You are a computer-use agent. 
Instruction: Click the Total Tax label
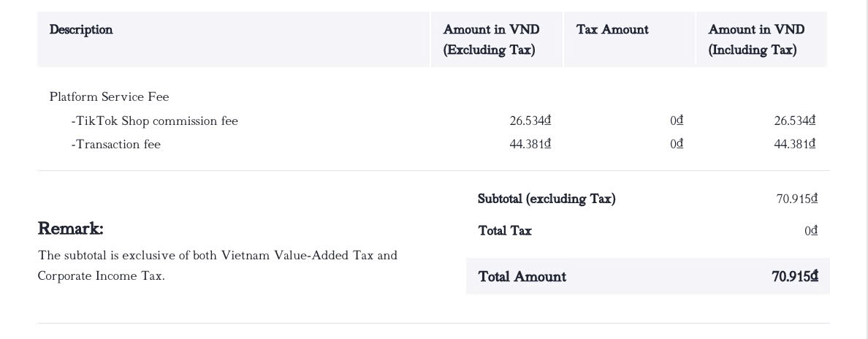505,231
